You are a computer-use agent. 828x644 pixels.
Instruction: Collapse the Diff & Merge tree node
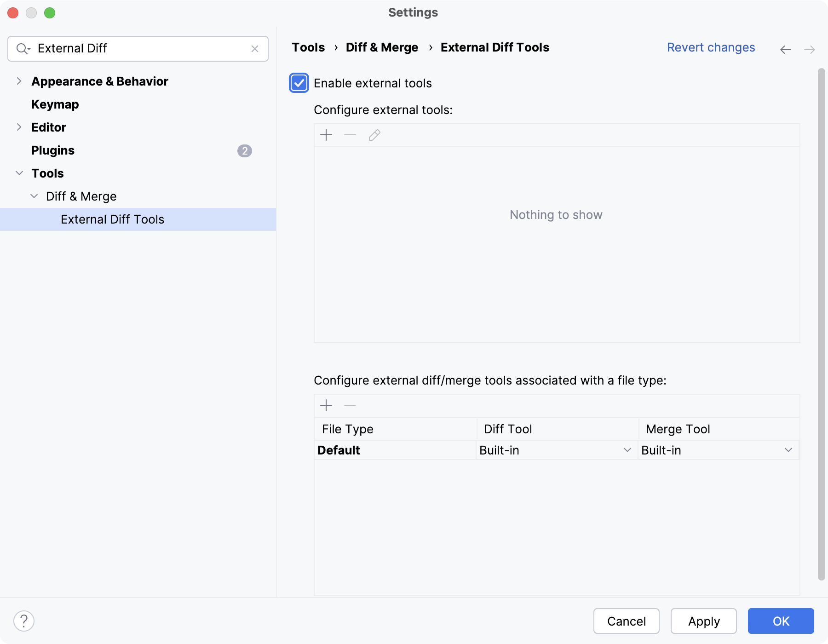coord(34,196)
